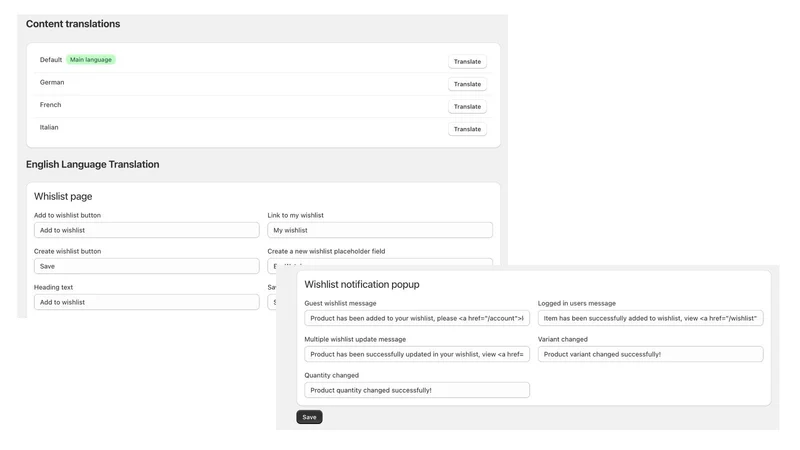Click the English Language Translation heading
Viewport: 800px width, 450px height.
coord(92,164)
